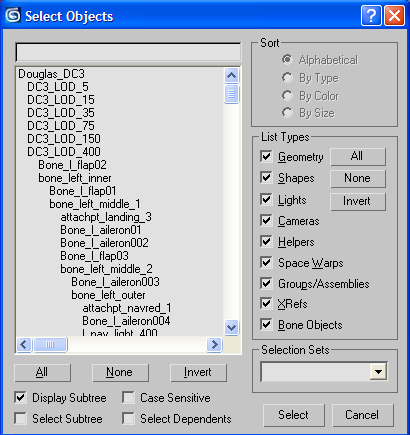
Task: Click the horizontal scrollbar thumb
Action: click(50, 345)
